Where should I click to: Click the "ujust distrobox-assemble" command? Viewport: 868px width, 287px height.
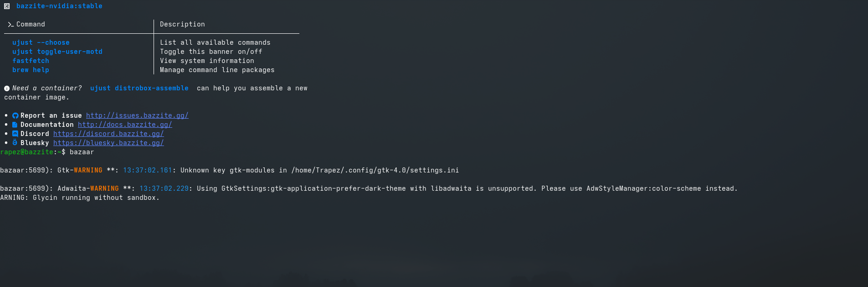click(139, 88)
